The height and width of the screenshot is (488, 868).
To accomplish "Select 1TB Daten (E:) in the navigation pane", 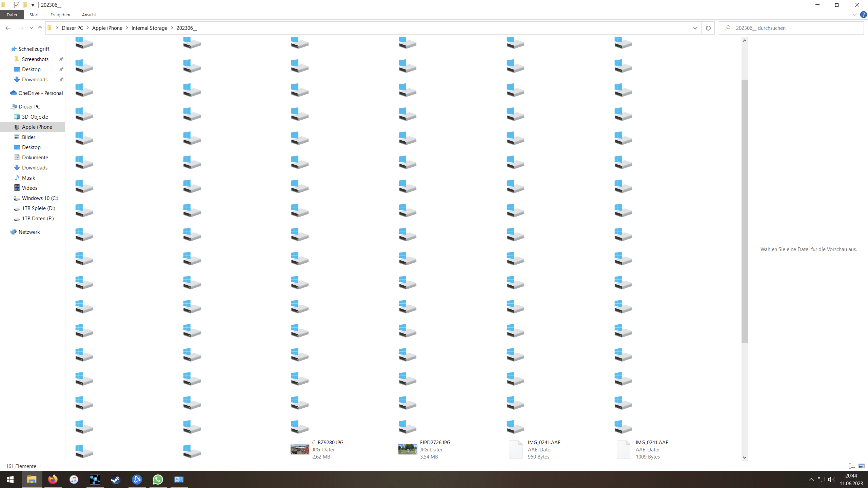I will [x=38, y=219].
